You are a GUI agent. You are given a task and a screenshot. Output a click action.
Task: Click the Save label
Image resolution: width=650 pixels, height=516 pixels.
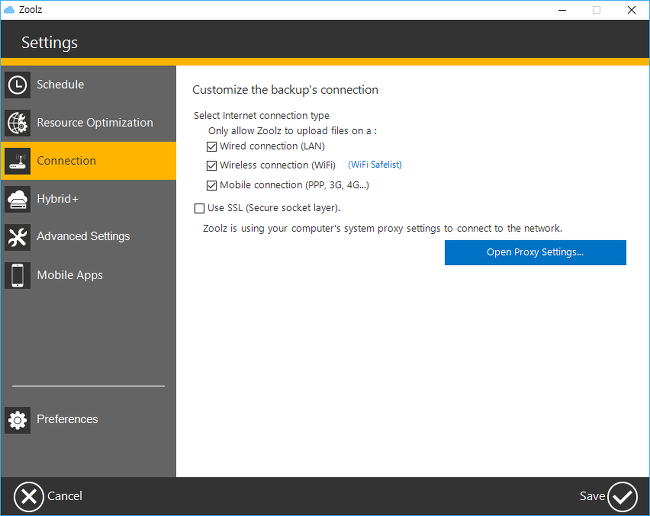click(x=592, y=496)
